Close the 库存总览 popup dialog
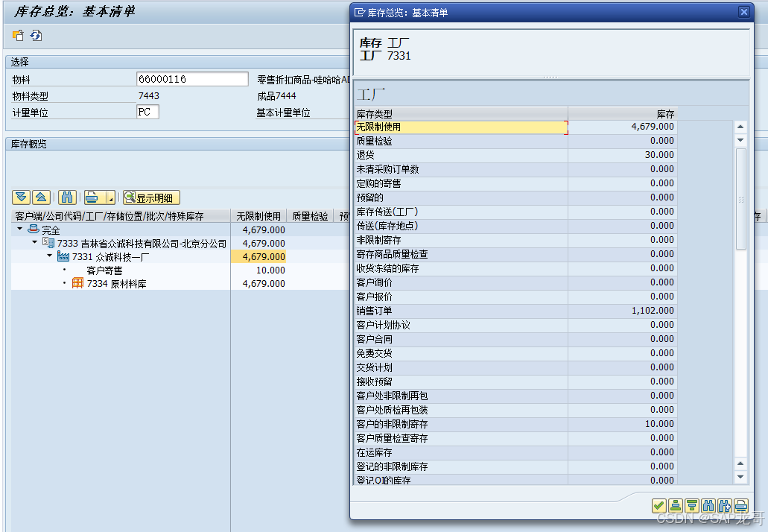Screen dimensions: 768x532 (x=743, y=12)
